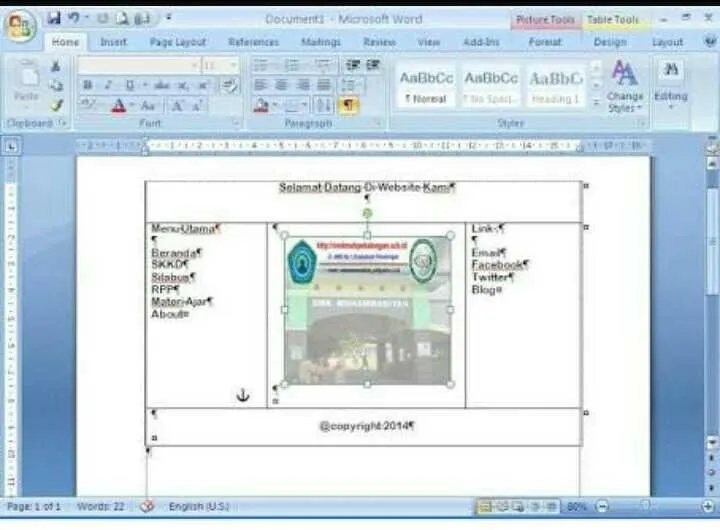Toggle Show/Hide paragraph marks
The height and width of the screenshot is (530, 720).
349,106
